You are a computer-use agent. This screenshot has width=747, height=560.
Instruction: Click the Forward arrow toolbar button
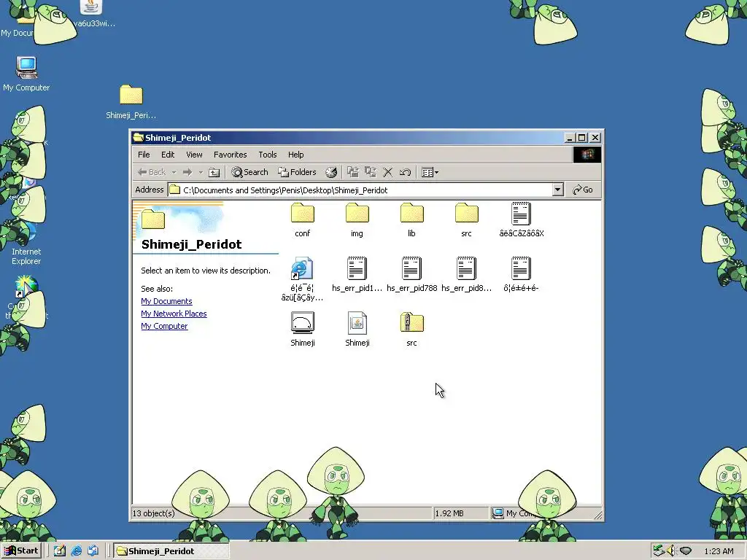click(187, 172)
